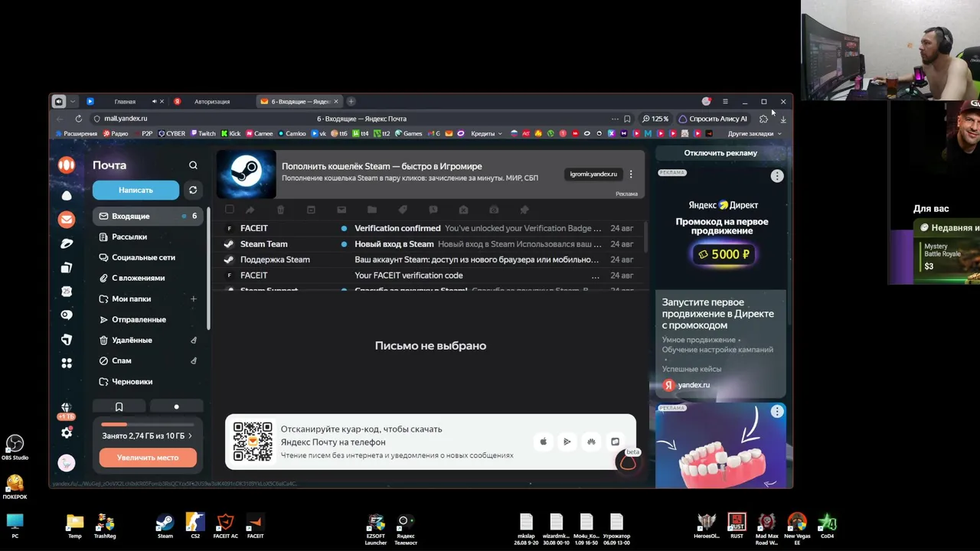This screenshot has height=551, width=980.
Task: Bookmark the page via address bar icon
Action: tap(627, 119)
